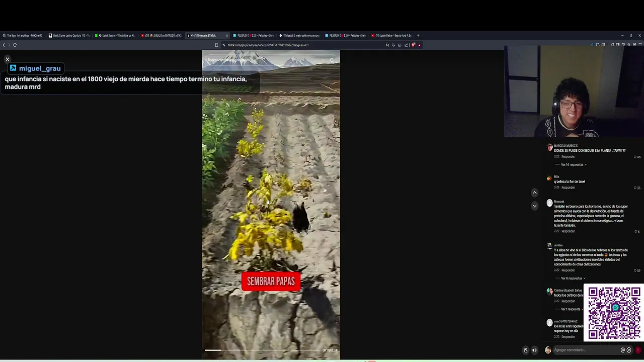Screen dimensions: 644x362
Task: Reply to user5541157269652's comment
Action: (x=568, y=337)
